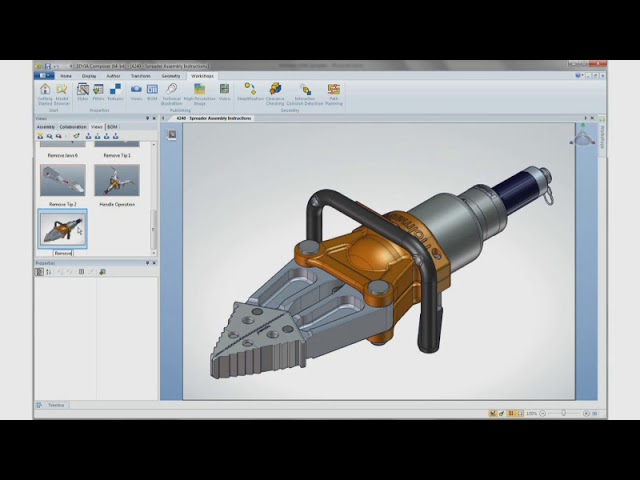The width and height of the screenshot is (640, 480).
Task: Toggle the first highlighted status bar mode icon
Action: point(493,413)
